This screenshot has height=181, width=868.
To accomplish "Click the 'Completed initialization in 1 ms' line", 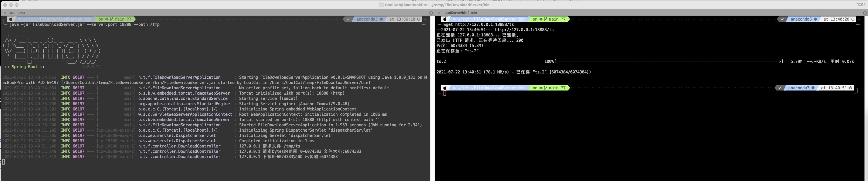I will pos(276,141).
